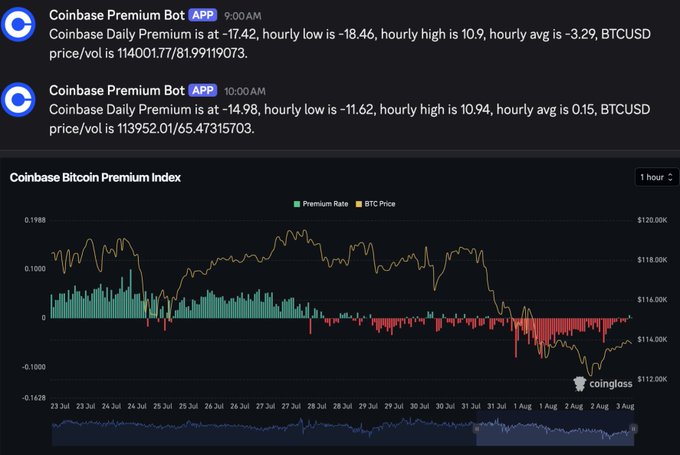The image size is (680, 455).
Task: Toggle the BTC Price legend series
Action: click(x=376, y=204)
